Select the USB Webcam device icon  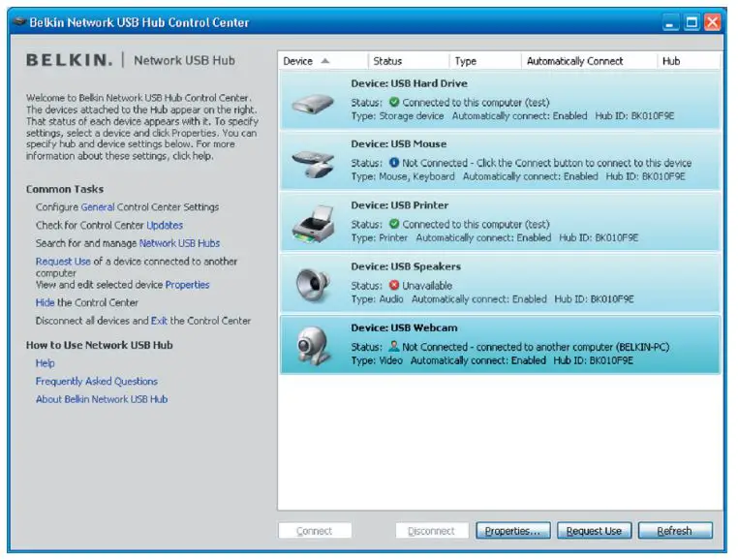pos(313,346)
